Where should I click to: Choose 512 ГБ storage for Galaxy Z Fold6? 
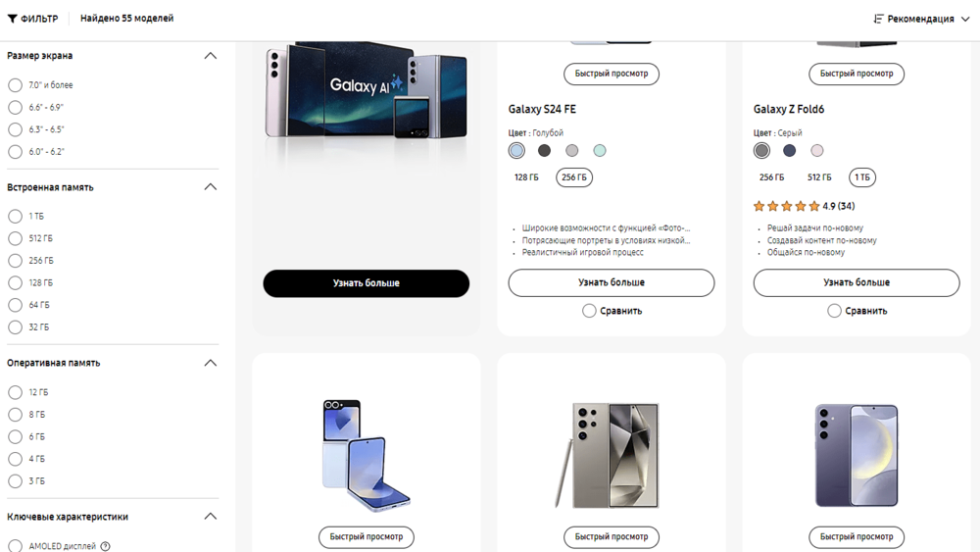coord(818,177)
